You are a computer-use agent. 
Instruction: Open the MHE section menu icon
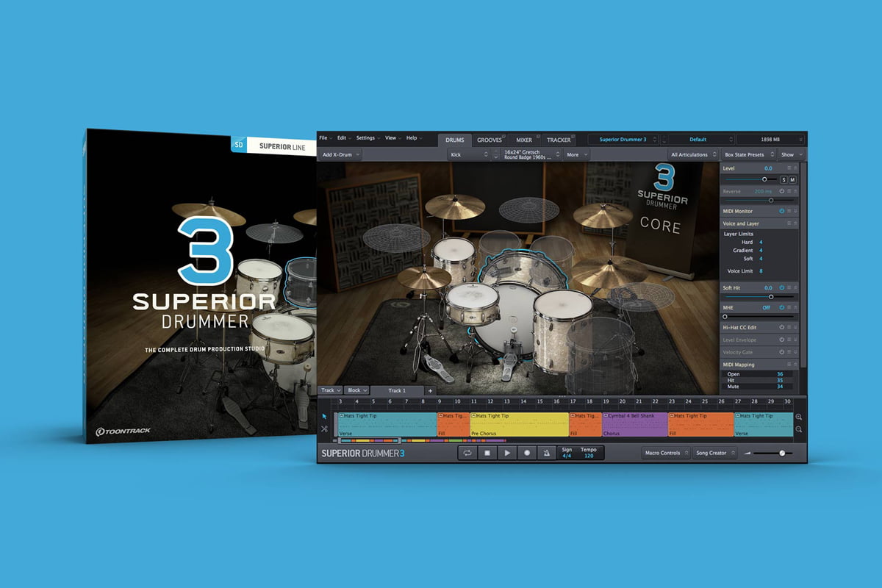[789, 307]
